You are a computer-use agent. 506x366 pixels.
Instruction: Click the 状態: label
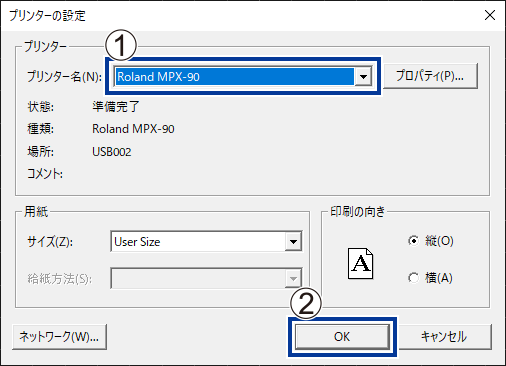pos(40,107)
